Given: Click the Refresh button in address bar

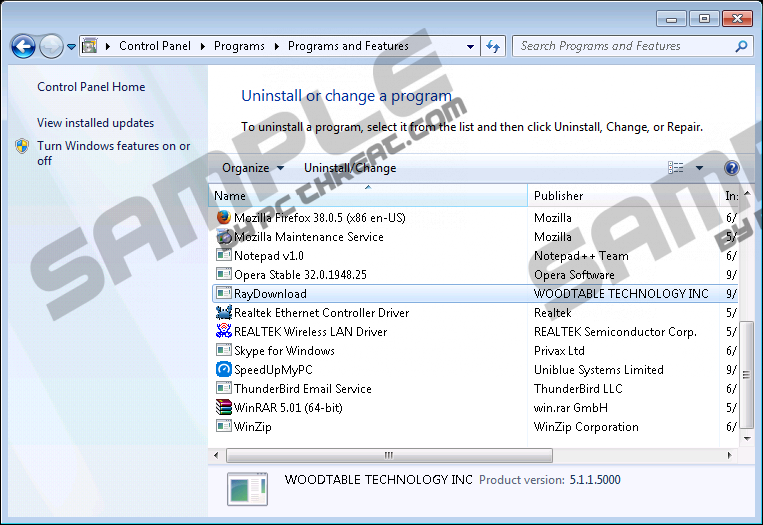Looking at the screenshot, I should coord(493,46).
